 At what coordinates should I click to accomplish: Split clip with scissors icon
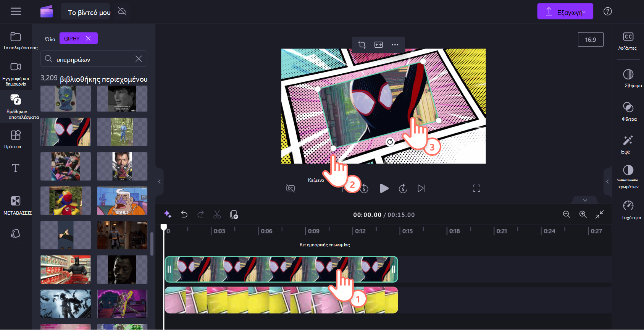(217, 214)
